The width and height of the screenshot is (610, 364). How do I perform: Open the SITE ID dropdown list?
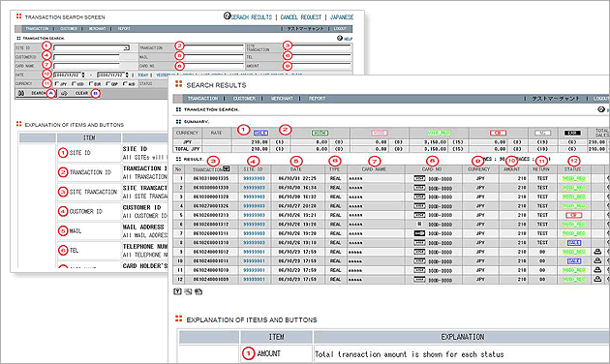coord(127,47)
